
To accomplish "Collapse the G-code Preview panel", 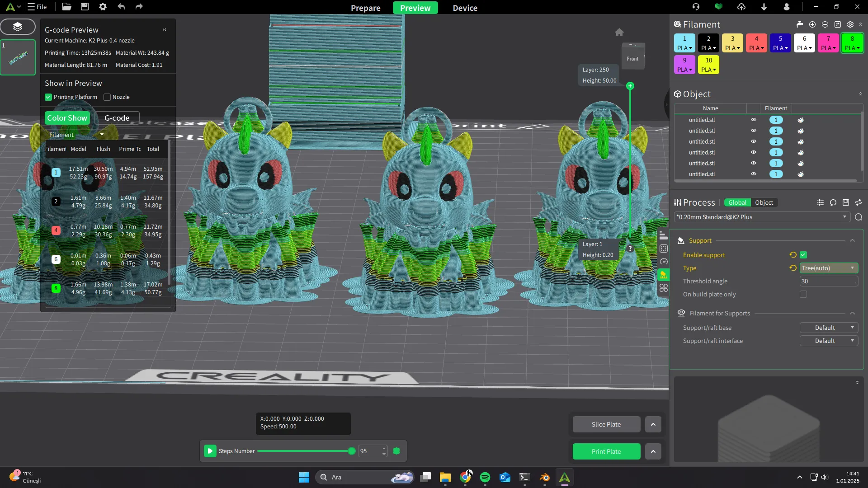I will point(164,30).
